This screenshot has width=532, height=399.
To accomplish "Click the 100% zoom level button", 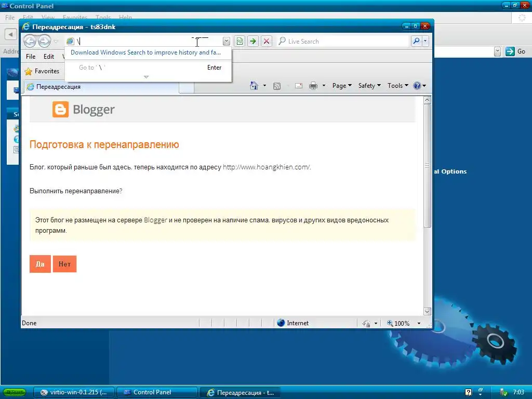I will pos(398,323).
